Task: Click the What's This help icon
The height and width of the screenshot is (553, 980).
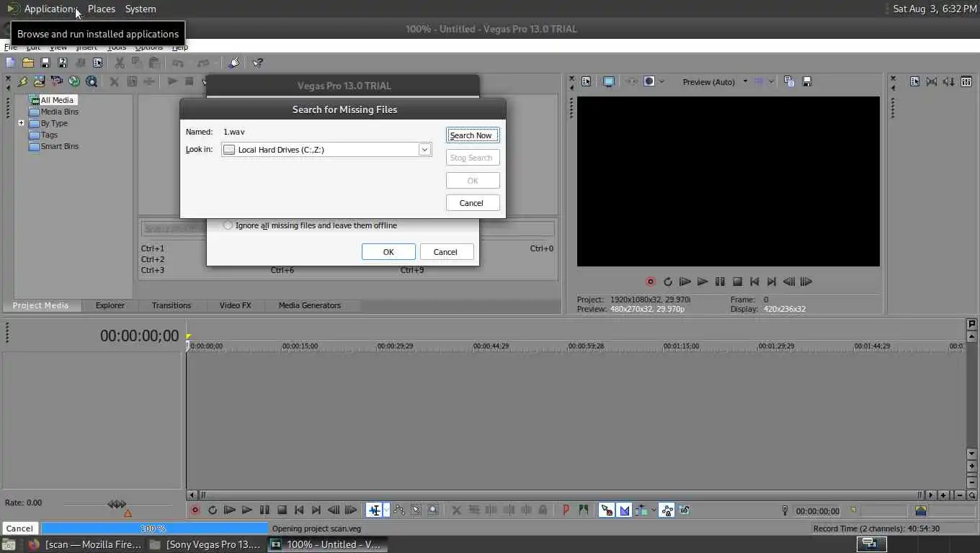Action: tap(257, 63)
